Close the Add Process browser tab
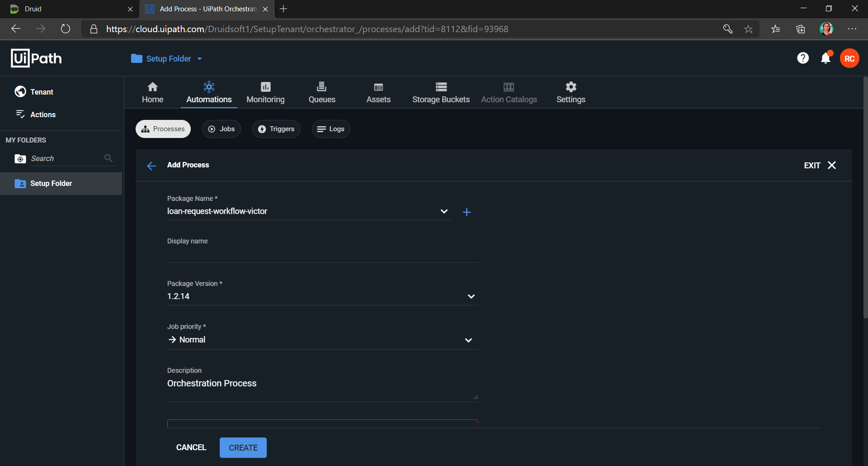 coord(265,9)
